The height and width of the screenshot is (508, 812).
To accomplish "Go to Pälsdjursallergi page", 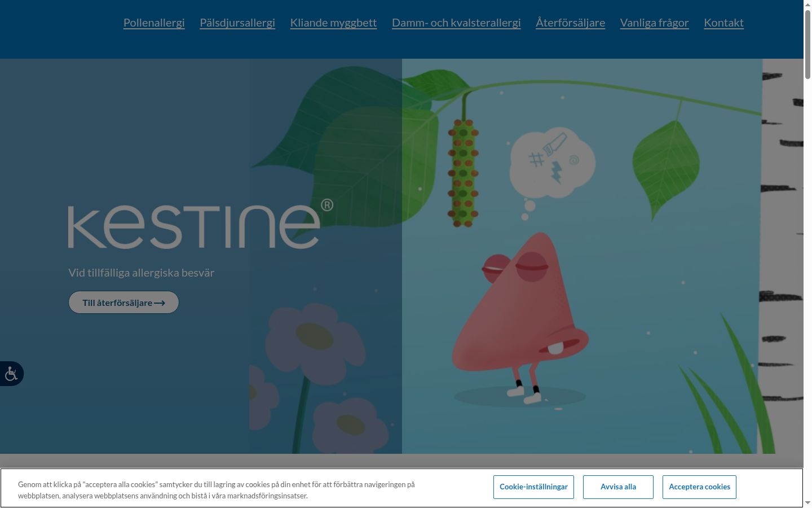I will tap(237, 23).
